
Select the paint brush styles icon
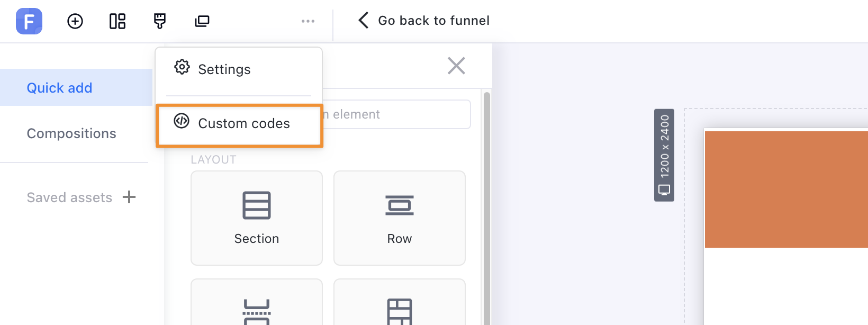tap(159, 21)
